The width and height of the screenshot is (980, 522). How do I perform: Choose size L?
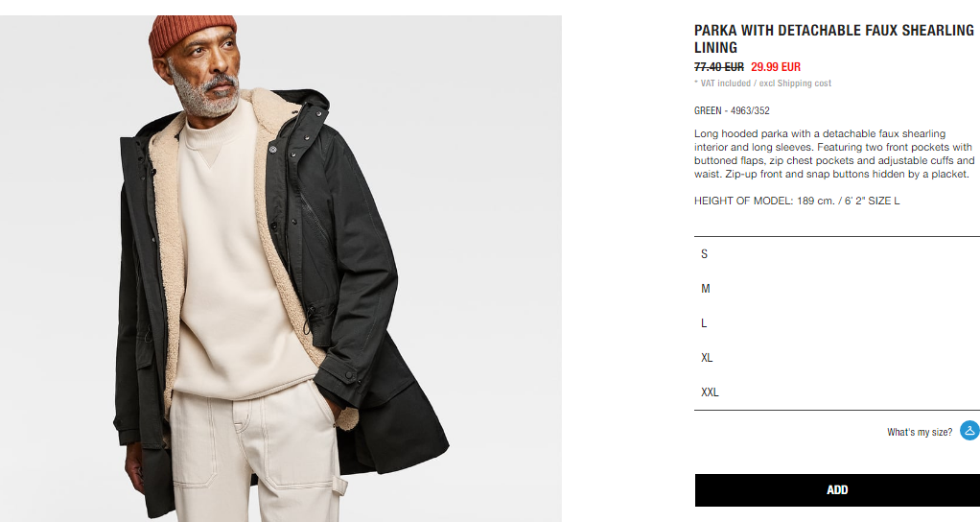(837, 323)
